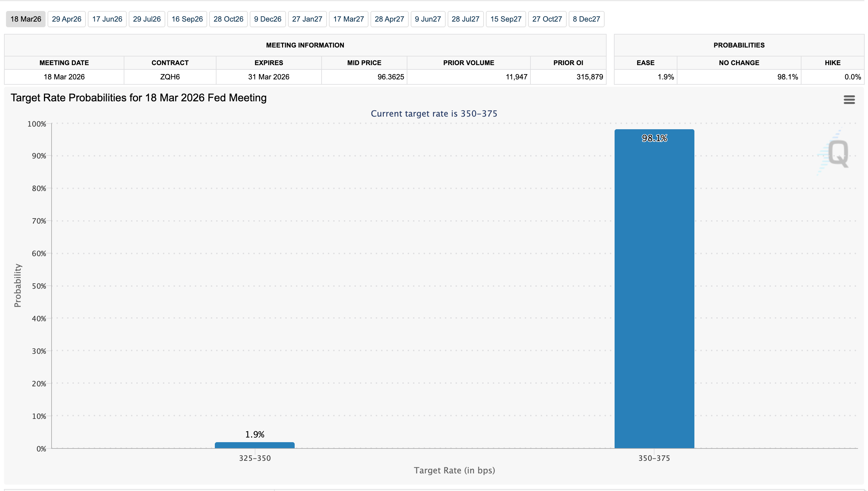Click the ZQH6 contract cell

[x=170, y=77]
